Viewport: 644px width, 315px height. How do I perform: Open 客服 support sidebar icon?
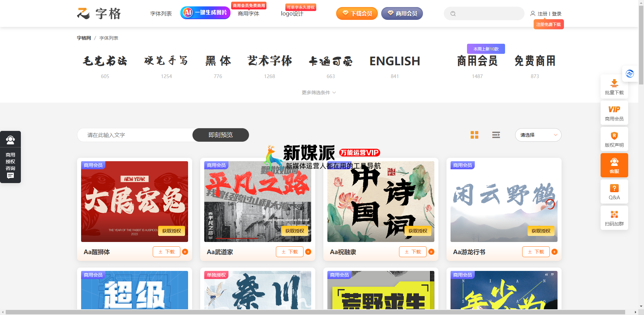614,165
